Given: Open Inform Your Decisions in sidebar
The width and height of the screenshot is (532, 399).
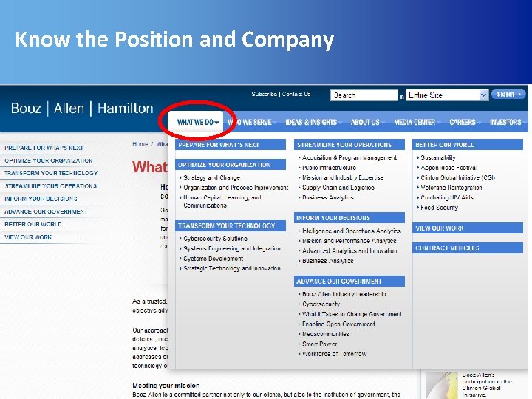Looking at the screenshot, I should pyautogui.click(x=41, y=199).
